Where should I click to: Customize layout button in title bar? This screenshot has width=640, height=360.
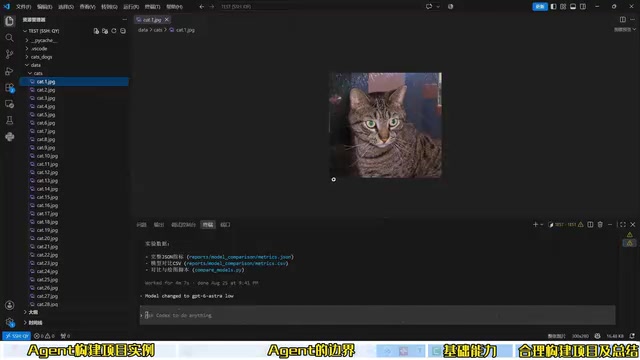click(563, 7)
